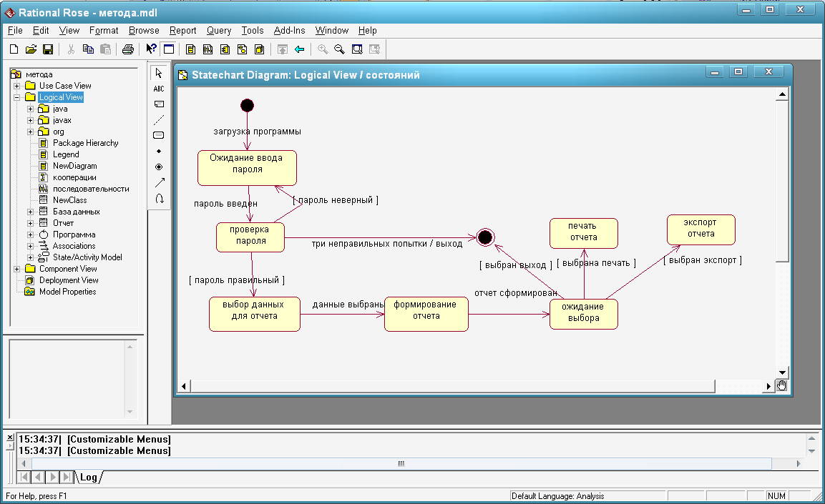Click Browse Interaction Diagram toolbar icon
825x504 pixels.
[208, 49]
